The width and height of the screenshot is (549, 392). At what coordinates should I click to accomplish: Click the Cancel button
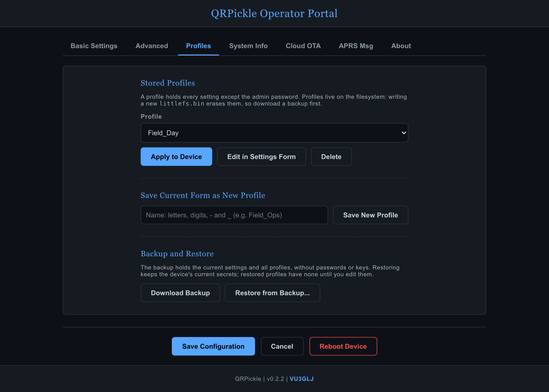tap(282, 346)
